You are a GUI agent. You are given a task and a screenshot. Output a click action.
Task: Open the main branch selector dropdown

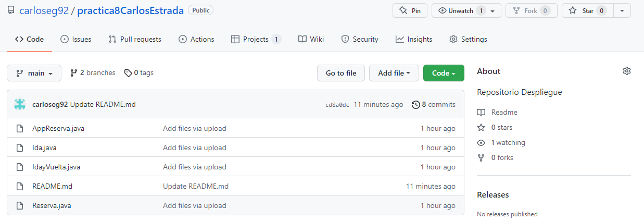34,73
